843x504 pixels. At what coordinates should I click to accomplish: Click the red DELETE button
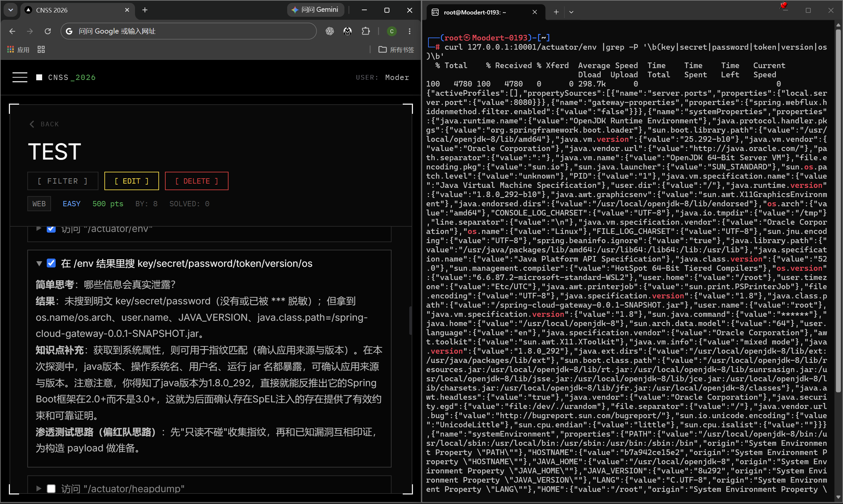tap(197, 181)
